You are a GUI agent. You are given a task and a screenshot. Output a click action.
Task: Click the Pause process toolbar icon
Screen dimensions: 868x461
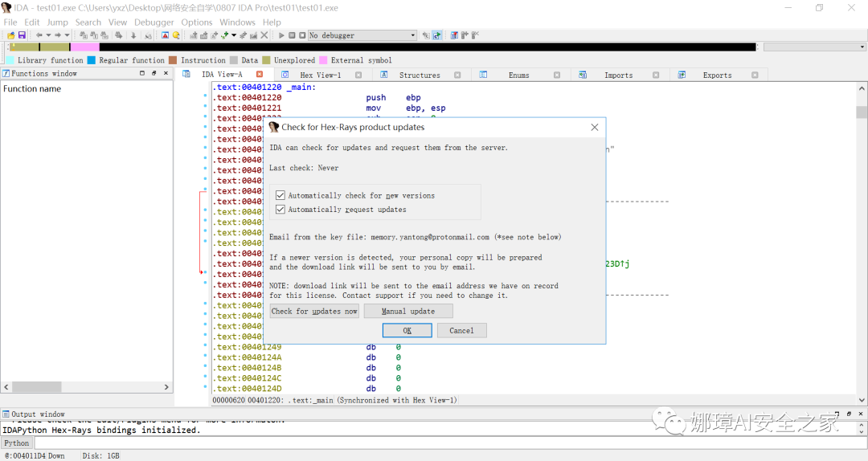292,35
